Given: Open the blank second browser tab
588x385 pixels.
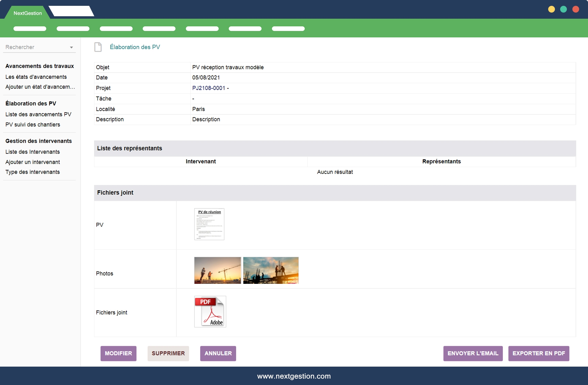Looking at the screenshot, I should 71,11.
